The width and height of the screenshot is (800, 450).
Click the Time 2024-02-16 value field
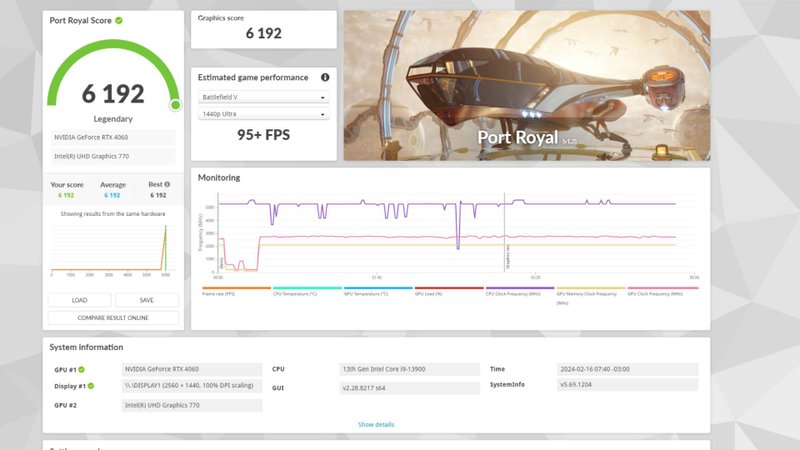(x=628, y=369)
